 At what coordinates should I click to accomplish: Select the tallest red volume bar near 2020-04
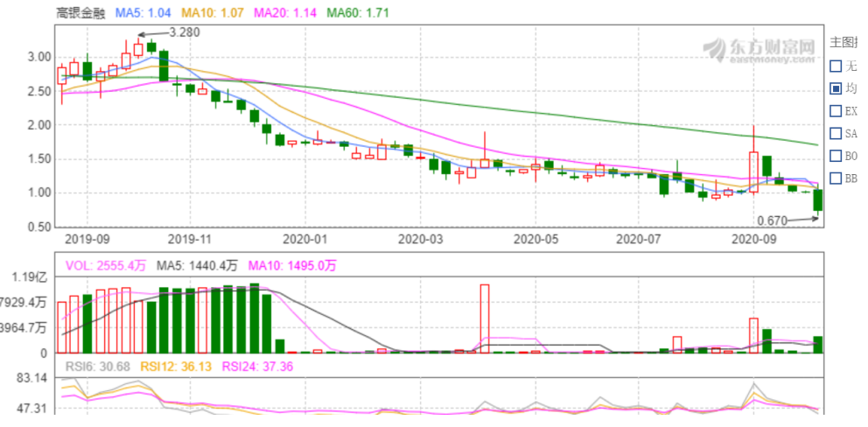point(484,318)
